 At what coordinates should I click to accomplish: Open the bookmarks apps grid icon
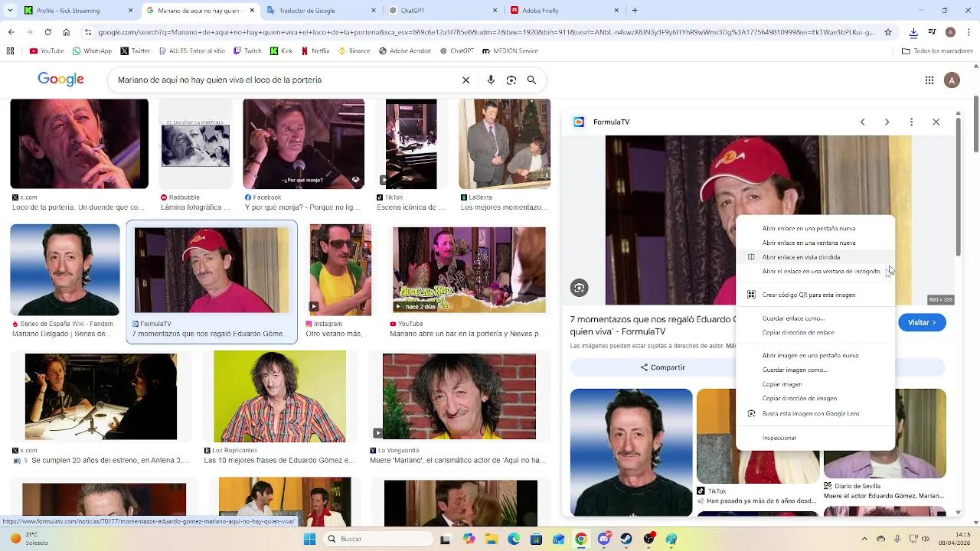click(x=10, y=51)
